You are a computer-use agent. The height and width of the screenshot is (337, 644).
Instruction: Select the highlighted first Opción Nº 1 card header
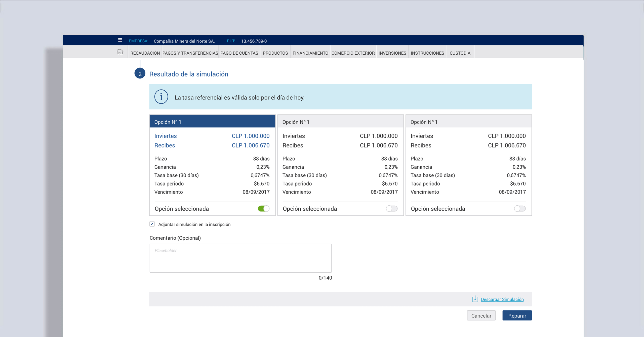click(x=212, y=122)
